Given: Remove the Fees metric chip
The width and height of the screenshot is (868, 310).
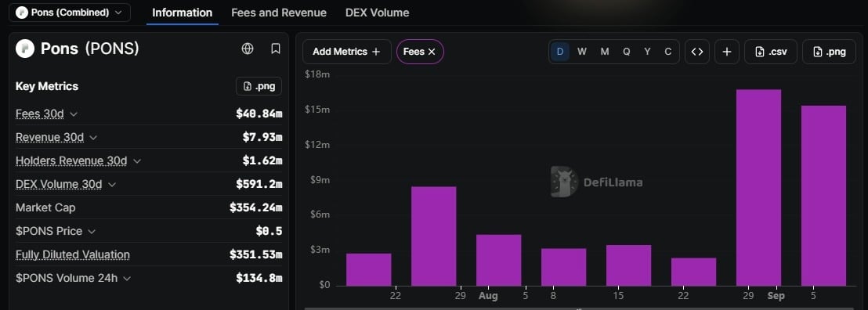Looking at the screenshot, I should pyautogui.click(x=432, y=52).
